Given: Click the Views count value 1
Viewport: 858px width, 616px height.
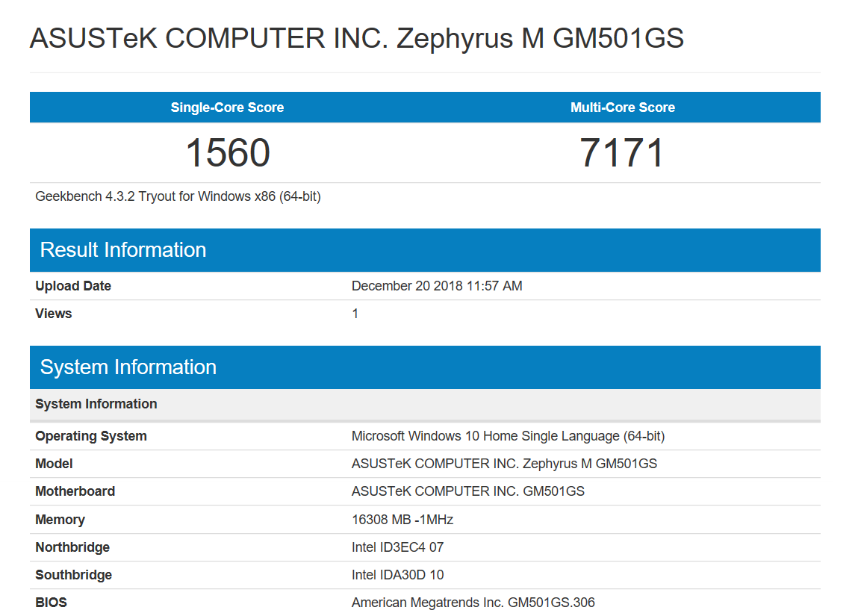Looking at the screenshot, I should (x=355, y=314).
